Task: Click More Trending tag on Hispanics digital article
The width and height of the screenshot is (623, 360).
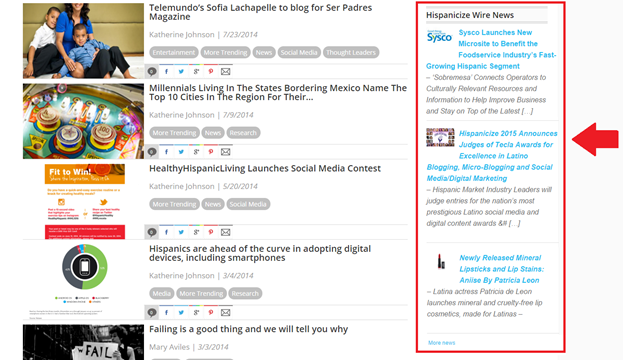Action: (201, 294)
